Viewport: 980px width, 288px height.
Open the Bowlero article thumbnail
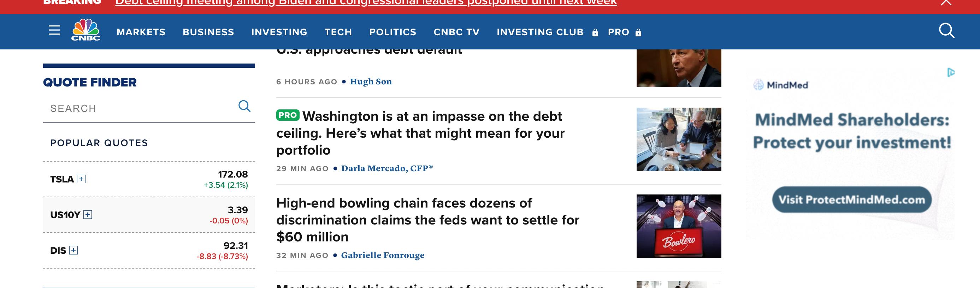[x=678, y=226]
